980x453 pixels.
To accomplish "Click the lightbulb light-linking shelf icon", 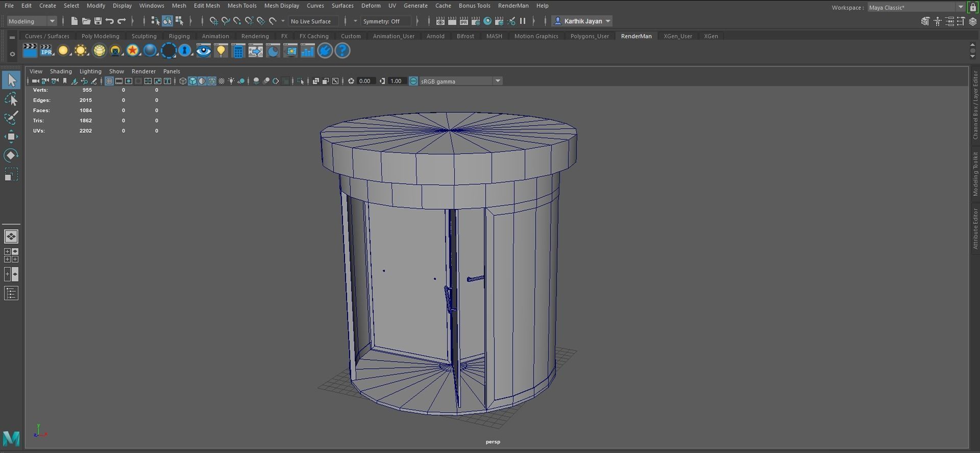I will click(221, 51).
